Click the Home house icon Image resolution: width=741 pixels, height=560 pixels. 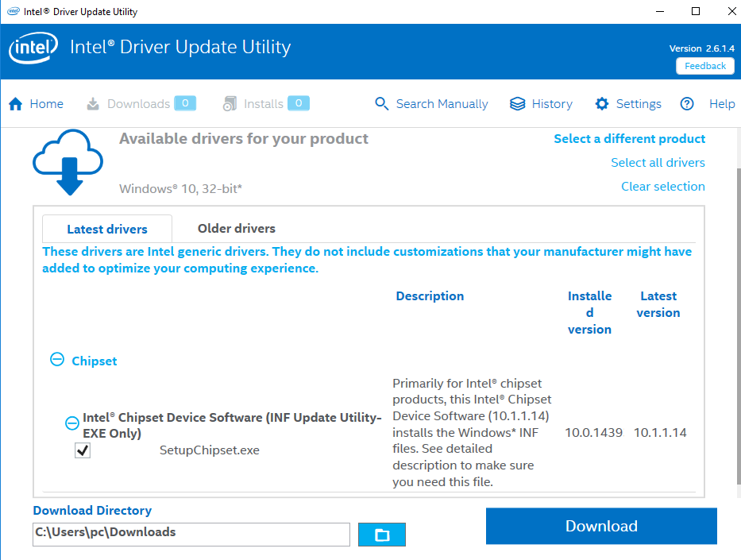16,104
